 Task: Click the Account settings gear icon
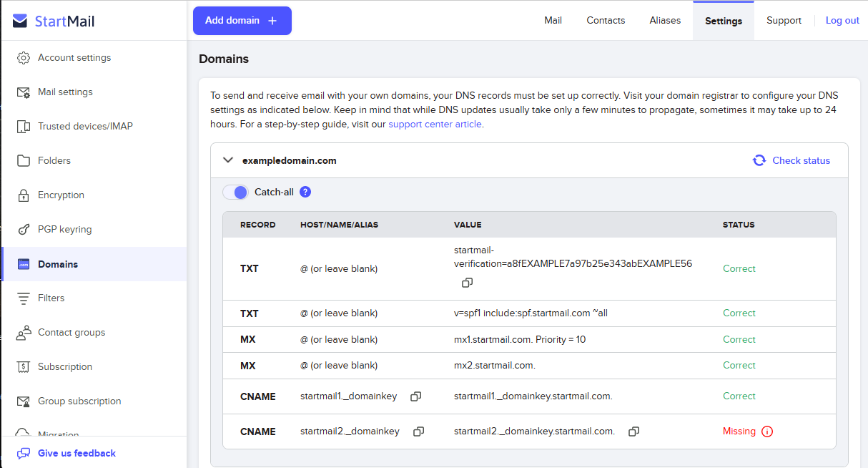pyautogui.click(x=24, y=58)
